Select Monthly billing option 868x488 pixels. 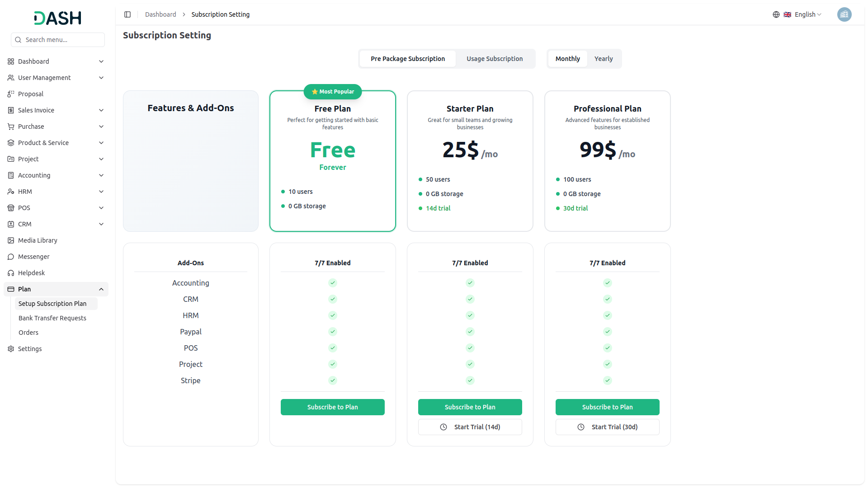coord(567,59)
